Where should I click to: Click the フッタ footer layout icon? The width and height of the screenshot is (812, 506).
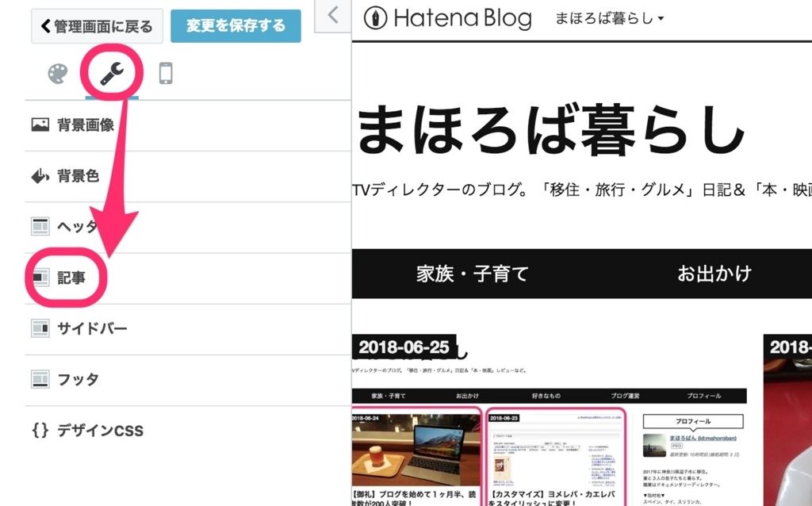click(40, 379)
